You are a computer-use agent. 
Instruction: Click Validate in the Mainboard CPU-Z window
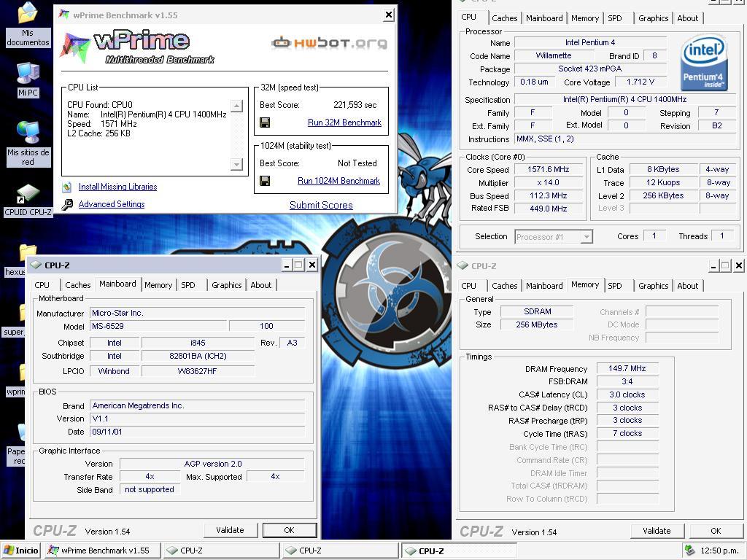coord(230,530)
